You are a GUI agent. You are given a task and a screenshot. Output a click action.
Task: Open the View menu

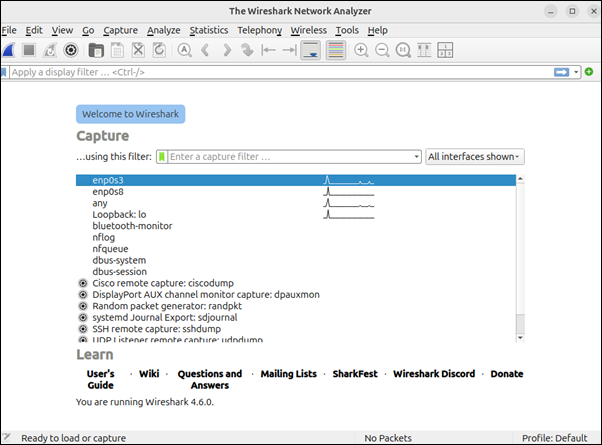pyautogui.click(x=62, y=30)
